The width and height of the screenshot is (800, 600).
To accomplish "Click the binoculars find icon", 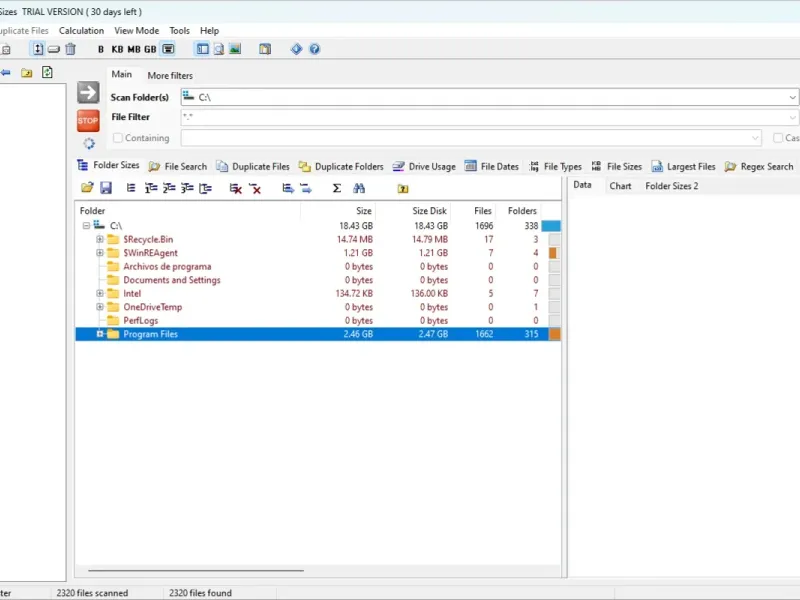I will tap(359, 188).
